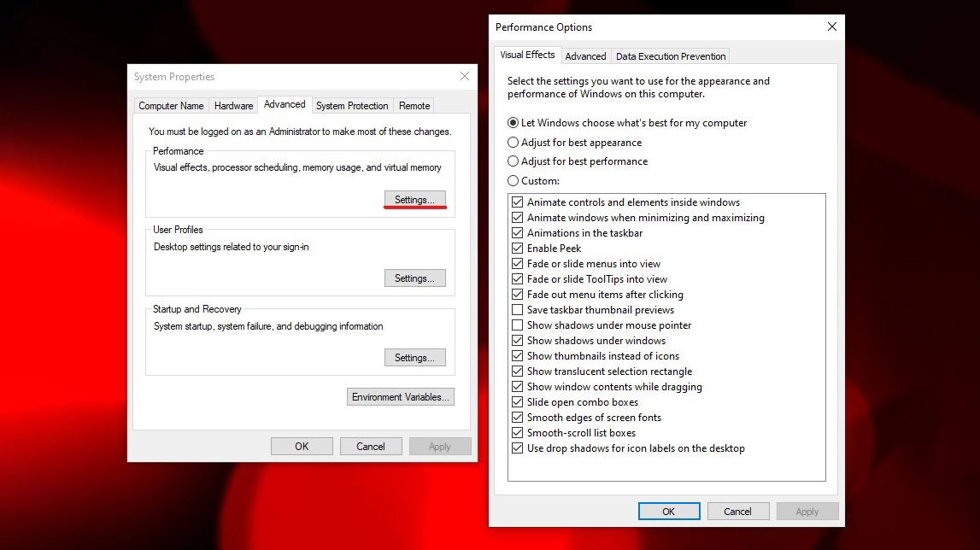
Task: Select the Custom radio option
Action: coord(513,180)
